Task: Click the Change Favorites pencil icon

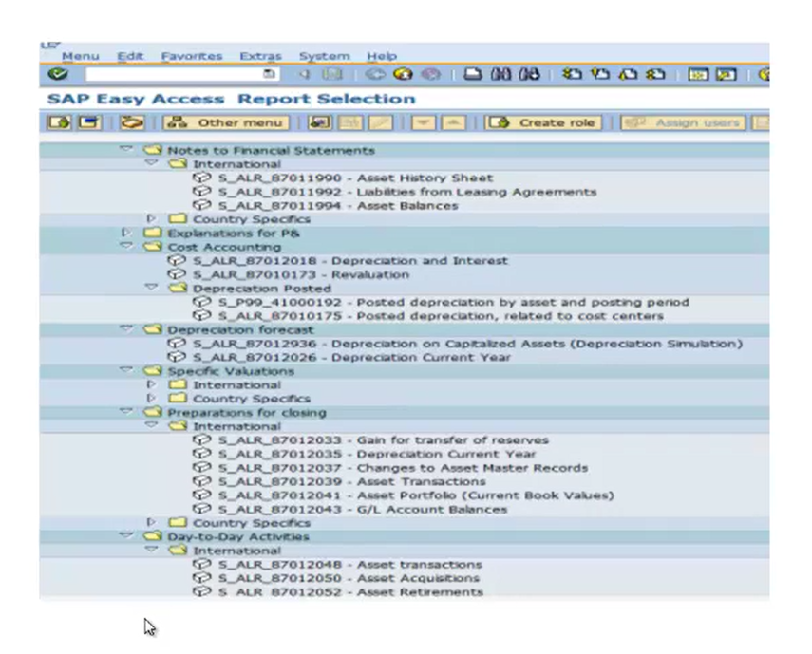Action: pyautogui.click(x=381, y=122)
